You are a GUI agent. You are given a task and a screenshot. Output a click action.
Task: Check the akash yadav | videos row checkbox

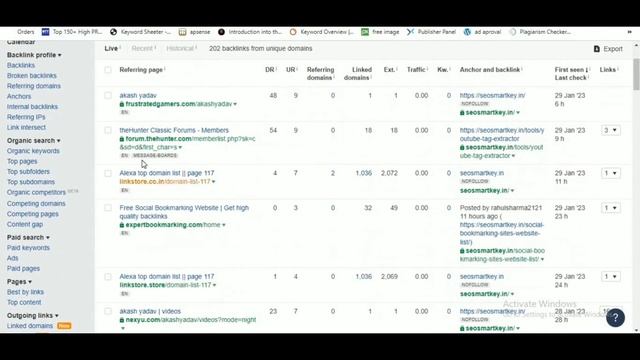click(x=108, y=311)
